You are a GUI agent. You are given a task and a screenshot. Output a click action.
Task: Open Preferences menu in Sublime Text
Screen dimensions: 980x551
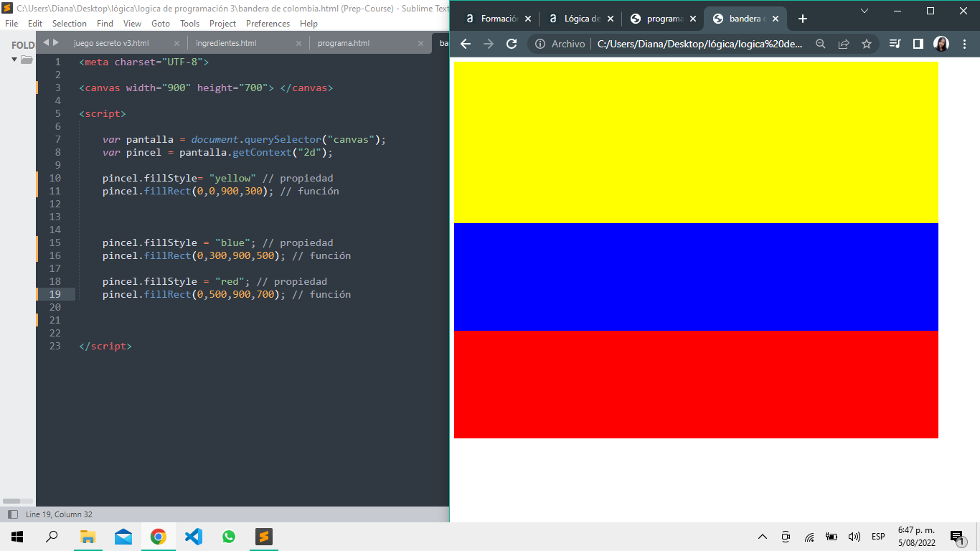coord(268,24)
